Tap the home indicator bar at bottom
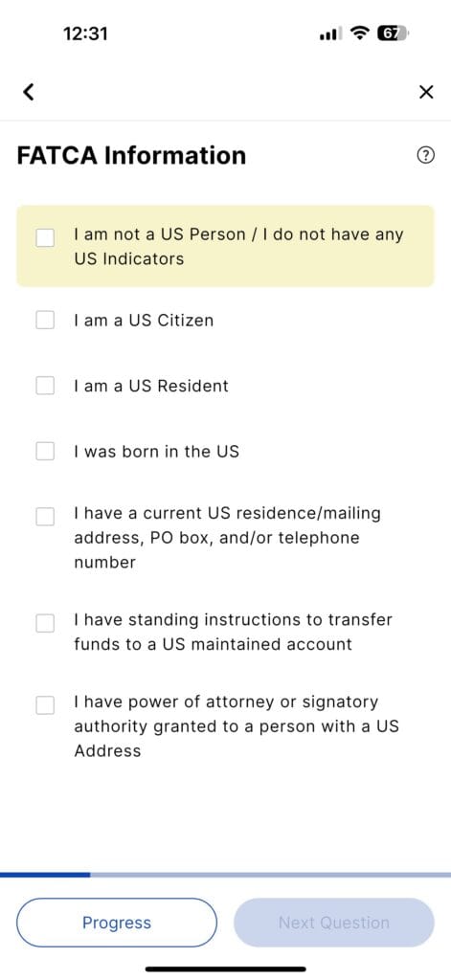451x980 pixels. 226,969
